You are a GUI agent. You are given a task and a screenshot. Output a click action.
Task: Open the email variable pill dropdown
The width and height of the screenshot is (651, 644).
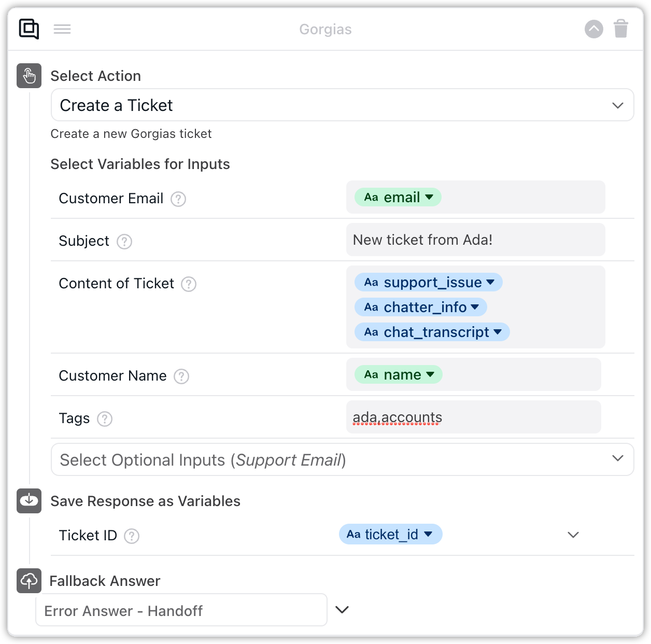[398, 198]
